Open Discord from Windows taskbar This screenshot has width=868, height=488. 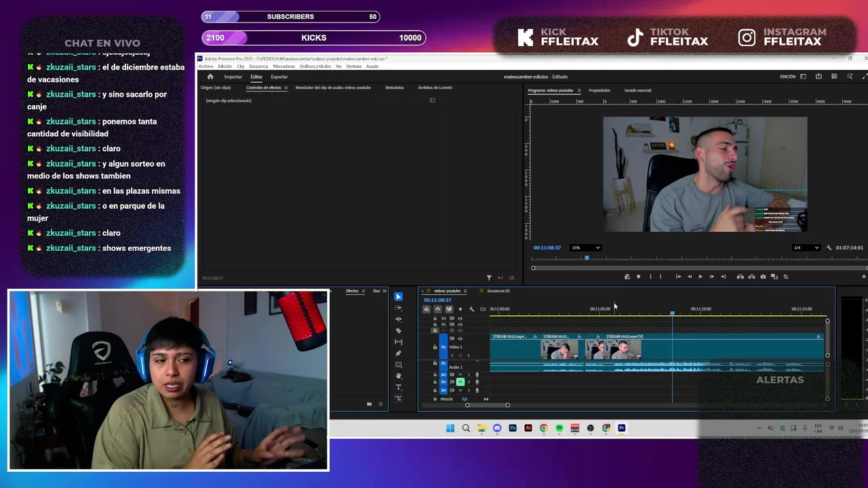[497, 428]
